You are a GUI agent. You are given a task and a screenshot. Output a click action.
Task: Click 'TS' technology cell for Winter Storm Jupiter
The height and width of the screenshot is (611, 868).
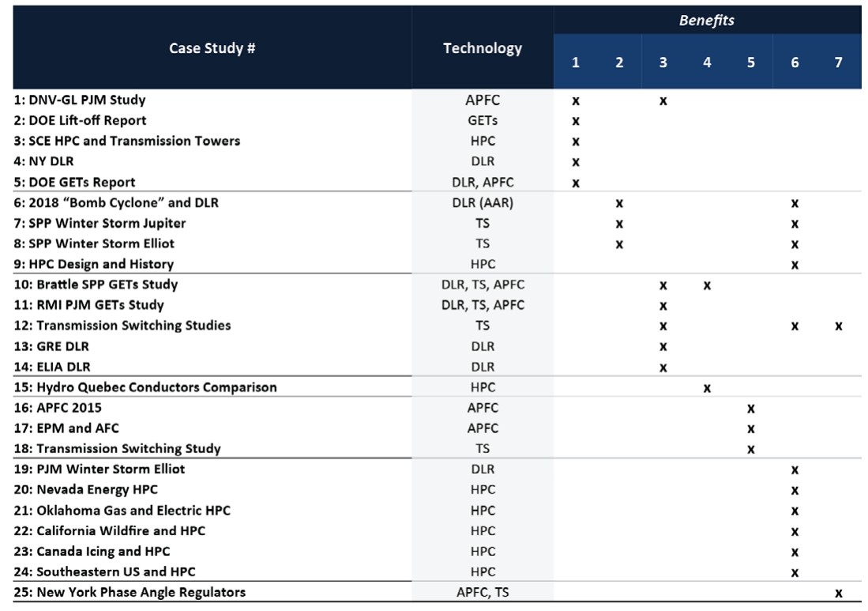tap(482, 223)
